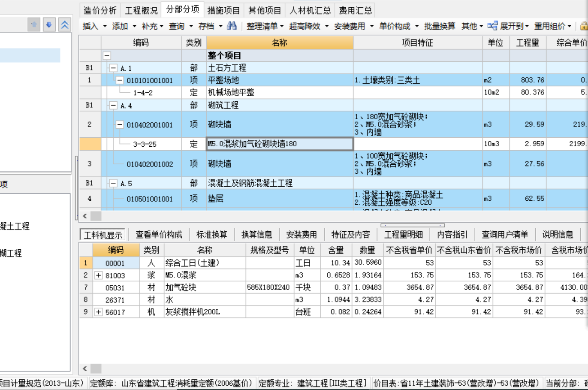Switch to the 其他项目 tab
The image size is (588, 390).
(x=265, y=10)
